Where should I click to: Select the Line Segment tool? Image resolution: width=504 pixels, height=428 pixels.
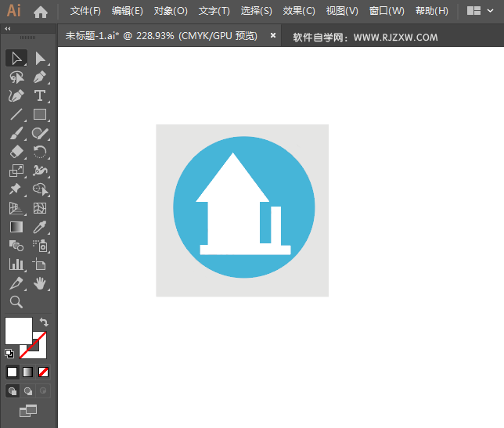click(x=16, y=114)
